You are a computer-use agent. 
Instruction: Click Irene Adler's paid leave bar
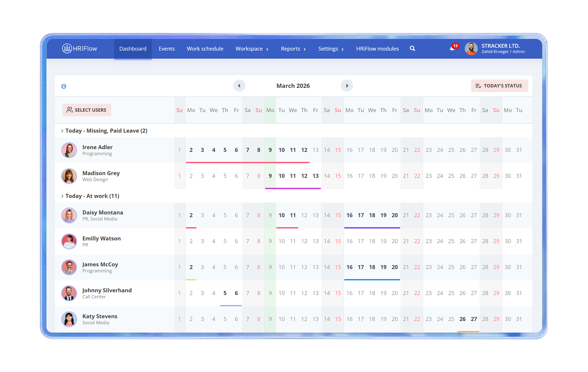247,162
